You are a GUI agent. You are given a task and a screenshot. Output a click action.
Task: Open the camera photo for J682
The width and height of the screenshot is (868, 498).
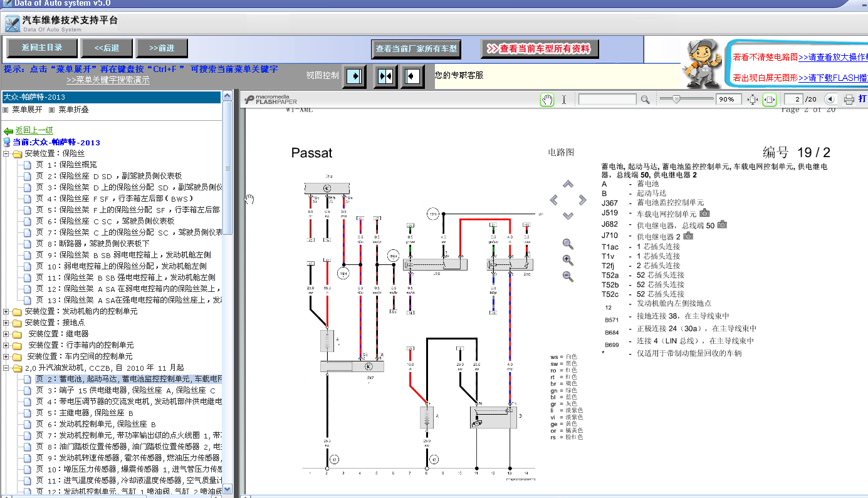click(x=721, y=224)
